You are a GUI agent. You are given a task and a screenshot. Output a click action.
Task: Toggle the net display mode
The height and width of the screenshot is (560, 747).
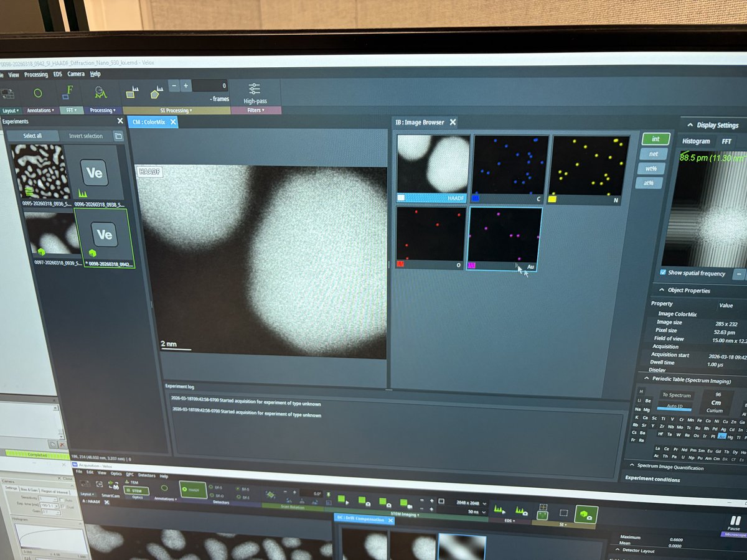click(x=654, y=154)
